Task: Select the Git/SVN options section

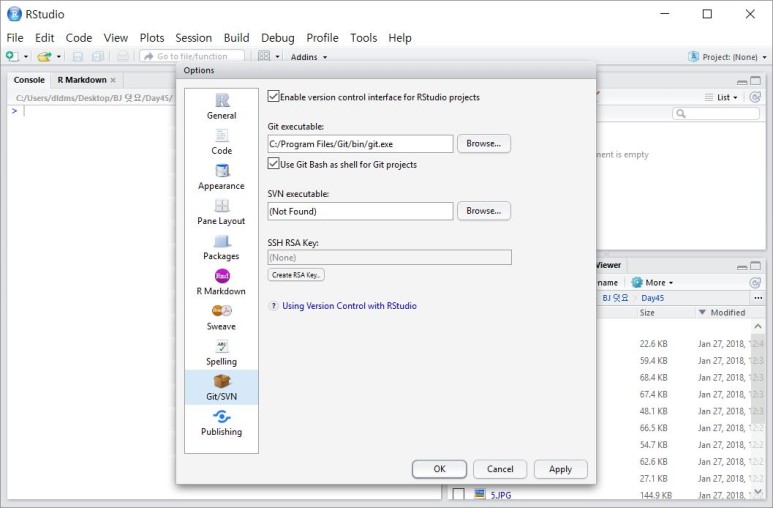Action: [221, 388]
